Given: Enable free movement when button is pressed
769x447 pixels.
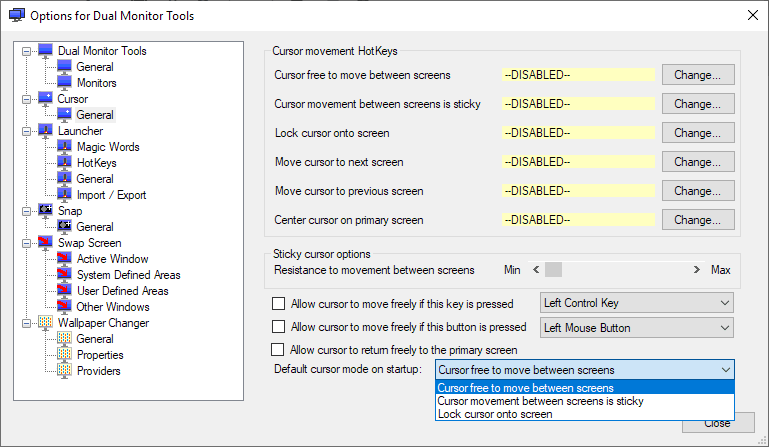Looking at the screenshot, I should (x=279, y=327).
